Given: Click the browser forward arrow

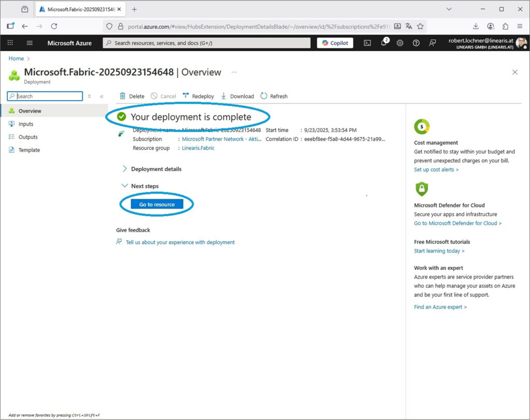Looking at the screenshot, I should 39,26.
